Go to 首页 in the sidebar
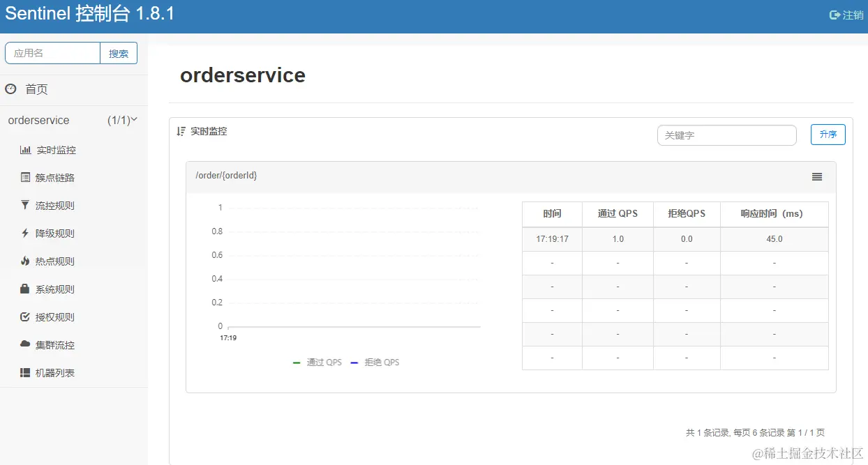The width and height of the screenshot is (868, 465). click(x=36, y=89)
